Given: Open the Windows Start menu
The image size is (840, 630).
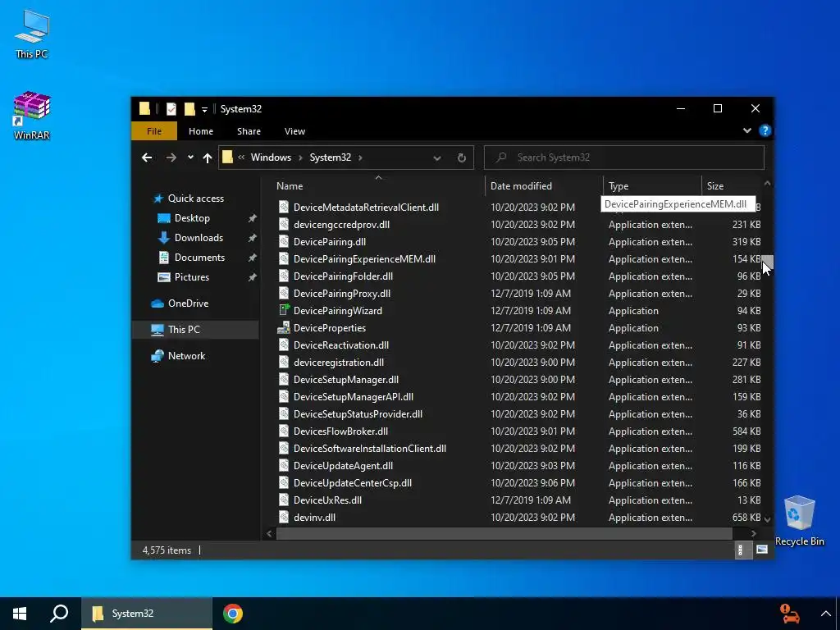Looking at the screenshot, I should coord(20,614).
